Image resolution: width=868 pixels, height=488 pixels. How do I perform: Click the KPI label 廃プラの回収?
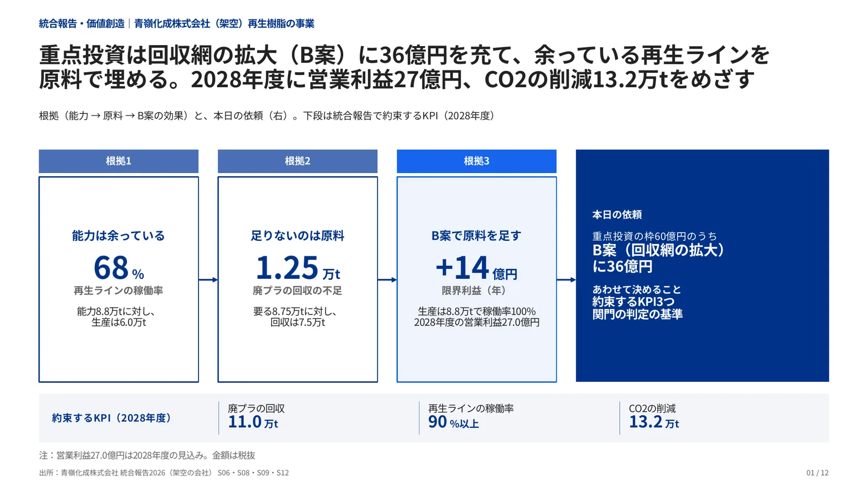(x=256, y=408)
